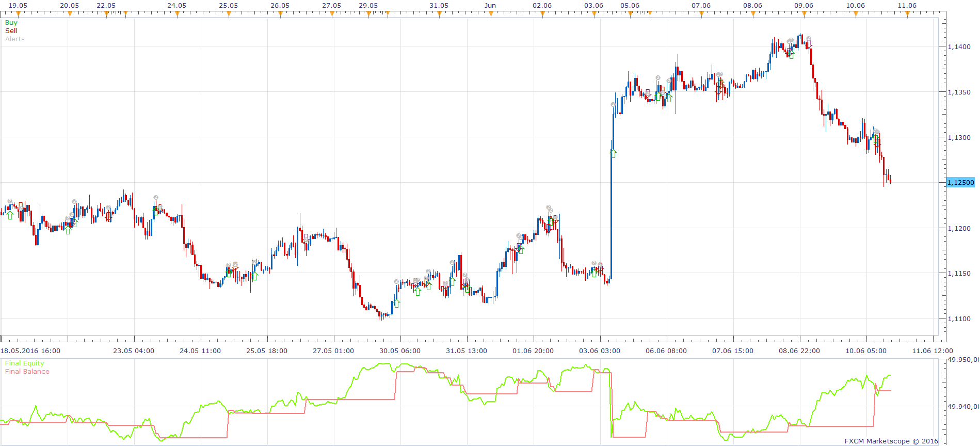Click the 1,1300 price axis label

coord(959,137)
